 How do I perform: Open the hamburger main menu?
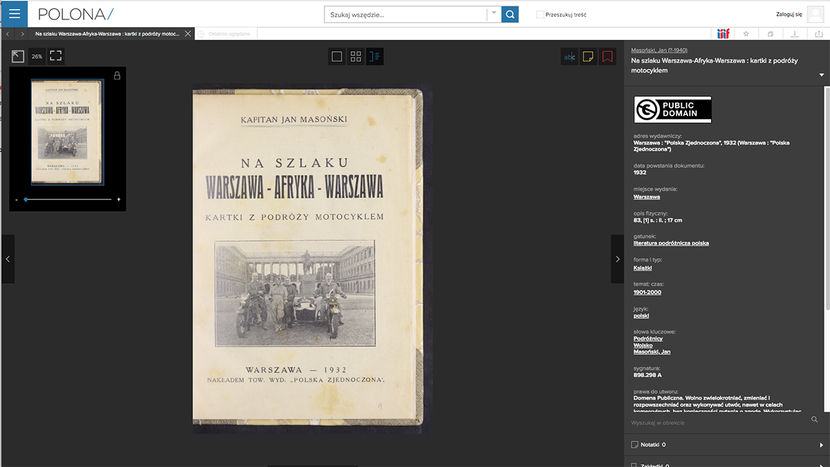tap(14, 14)
